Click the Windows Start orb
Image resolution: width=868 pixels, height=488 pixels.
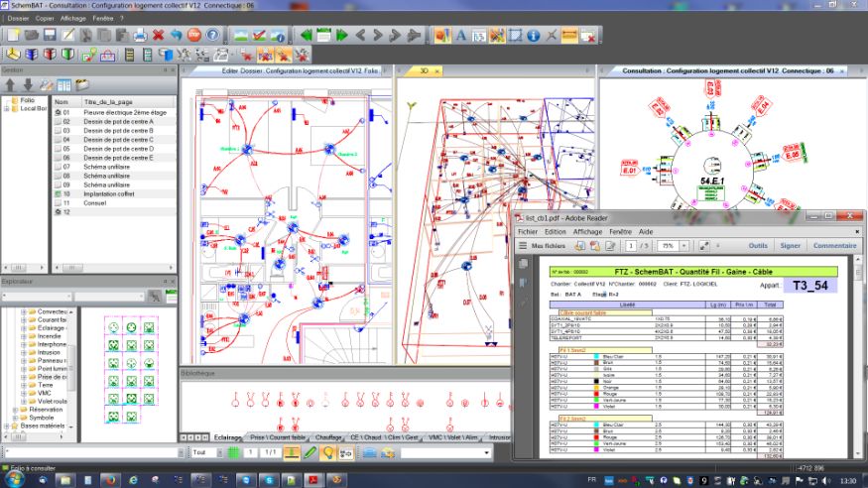point(13,479)
